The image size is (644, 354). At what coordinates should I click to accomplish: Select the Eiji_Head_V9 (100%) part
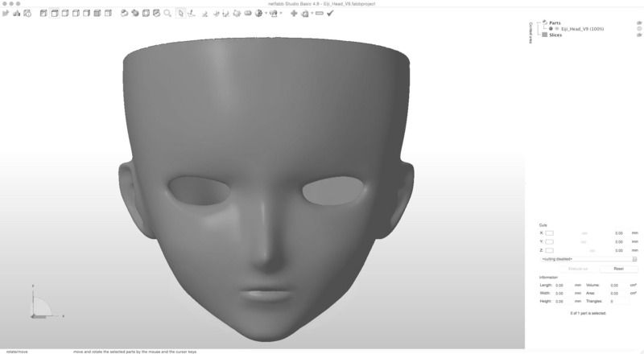click(x=582, y=29)
